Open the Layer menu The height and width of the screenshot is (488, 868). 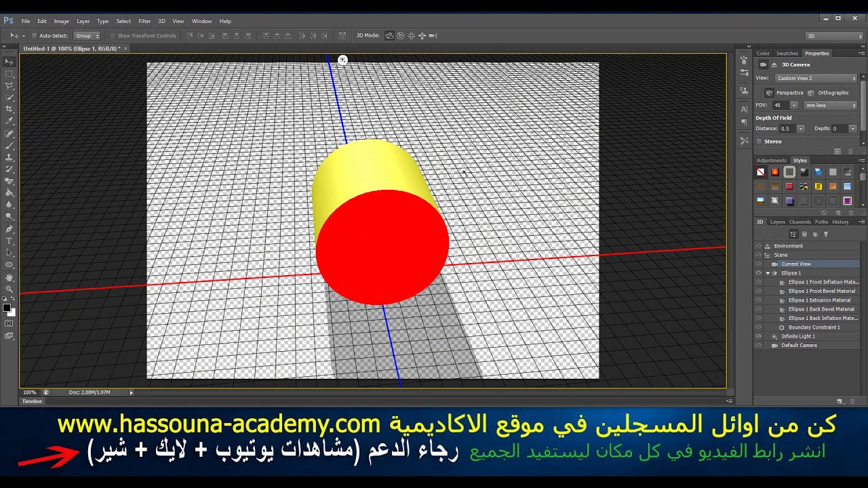(83, 21)
